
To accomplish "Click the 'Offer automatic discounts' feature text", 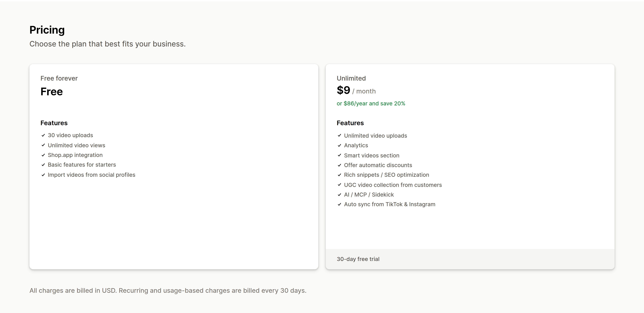I will [x=378, y=165].
